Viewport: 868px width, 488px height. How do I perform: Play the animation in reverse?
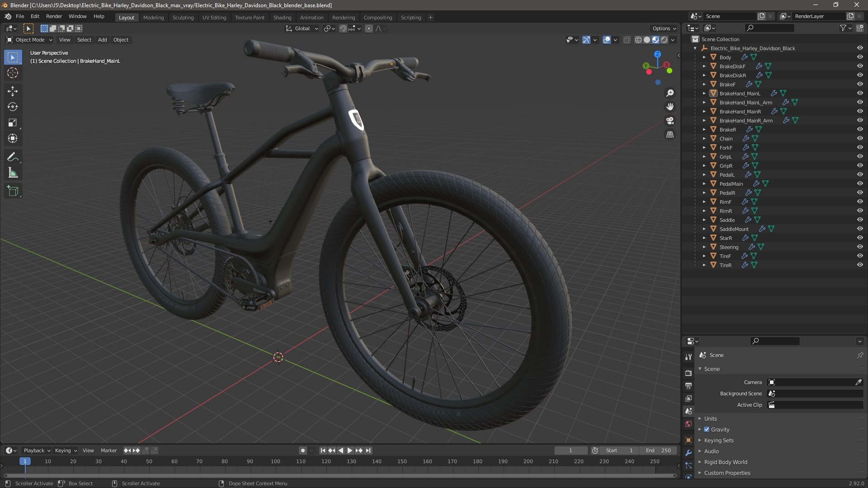(341, 450)
